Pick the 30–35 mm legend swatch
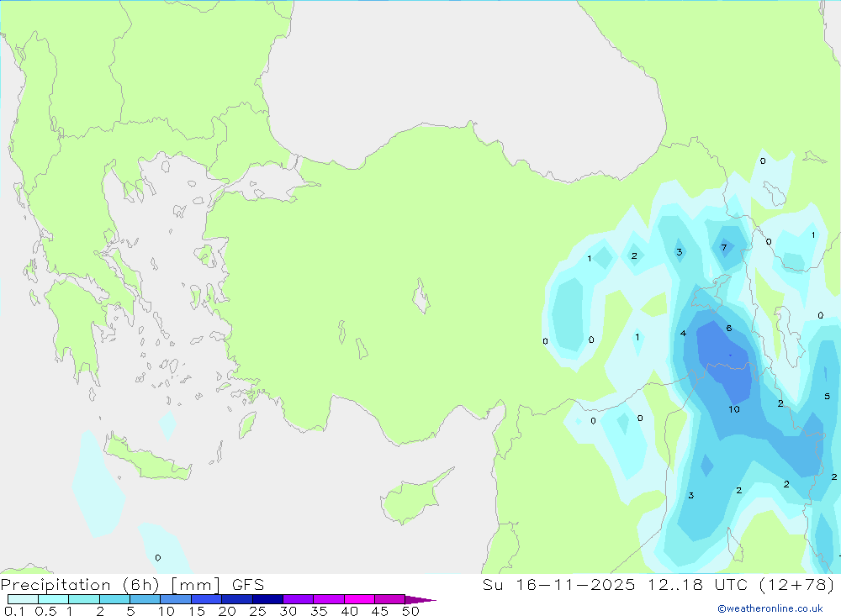Viewport: 841px width, 616px height. (298, 599)
